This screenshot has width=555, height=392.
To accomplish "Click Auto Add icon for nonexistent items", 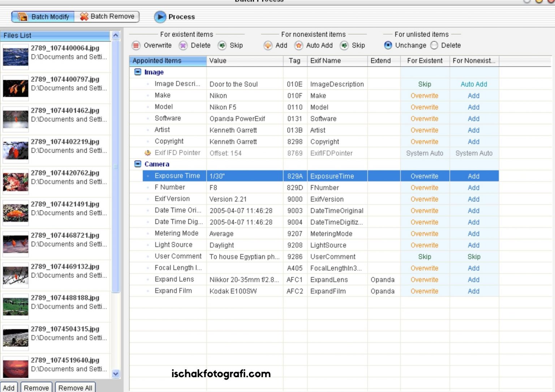I will (298, 45).
